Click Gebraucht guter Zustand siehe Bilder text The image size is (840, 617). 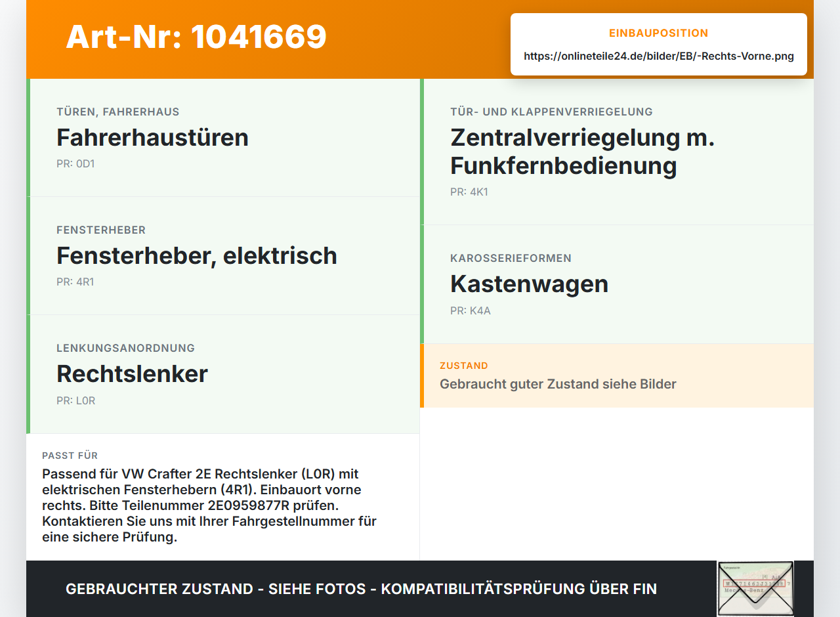point(558,384)
